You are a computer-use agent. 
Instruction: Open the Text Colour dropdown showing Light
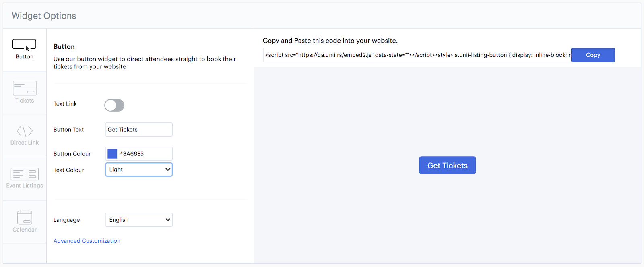point(138,170)
